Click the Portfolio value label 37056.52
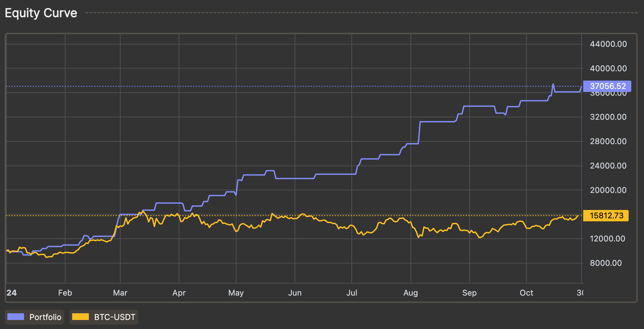 click(607, 86)
